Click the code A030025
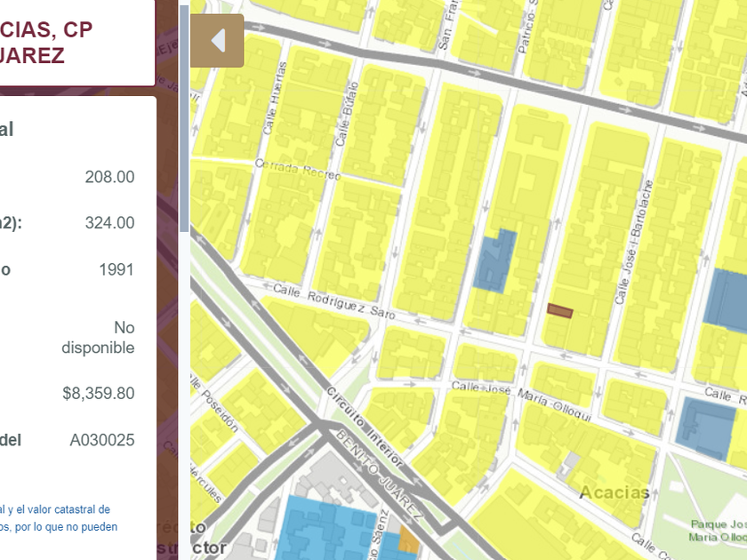 pos(102,440)
